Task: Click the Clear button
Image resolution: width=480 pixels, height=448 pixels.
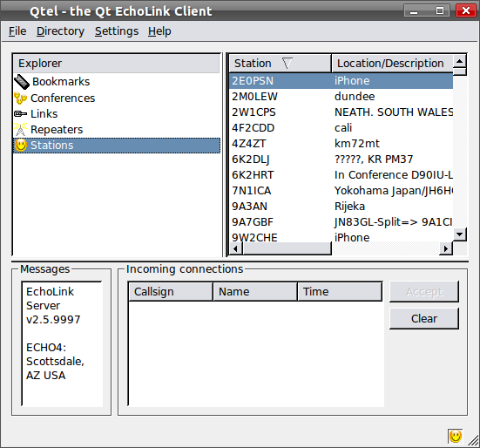Action: click(424, 318)
